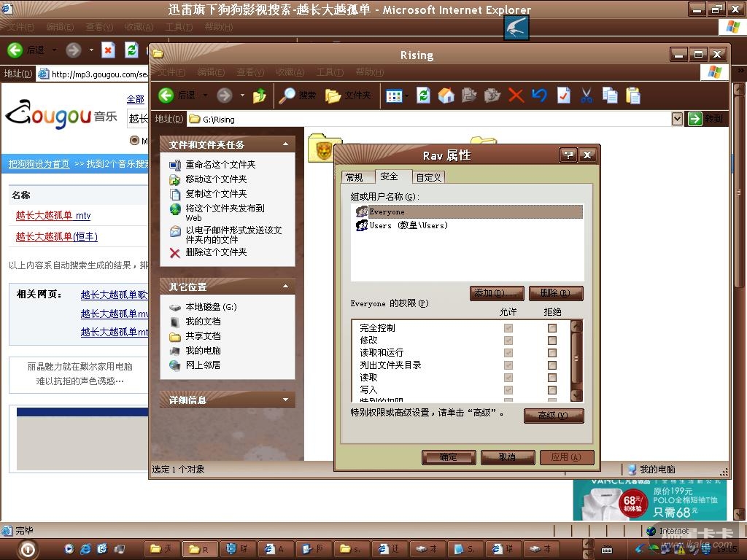Click the Copy To folder icon in Rising toolbar
This screenshot has width=747, height=560.
click(492, 96)
